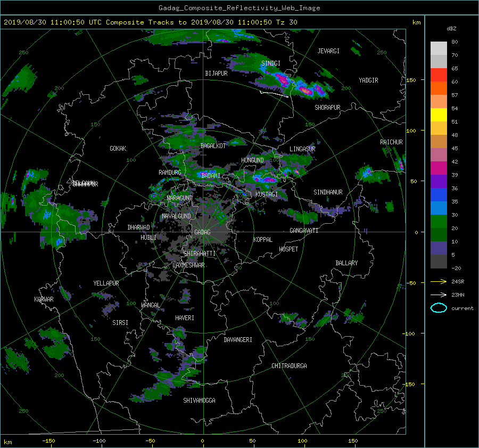Click the SINDGI label on the map
479x448 pixels.
click(x=271, y=63)
